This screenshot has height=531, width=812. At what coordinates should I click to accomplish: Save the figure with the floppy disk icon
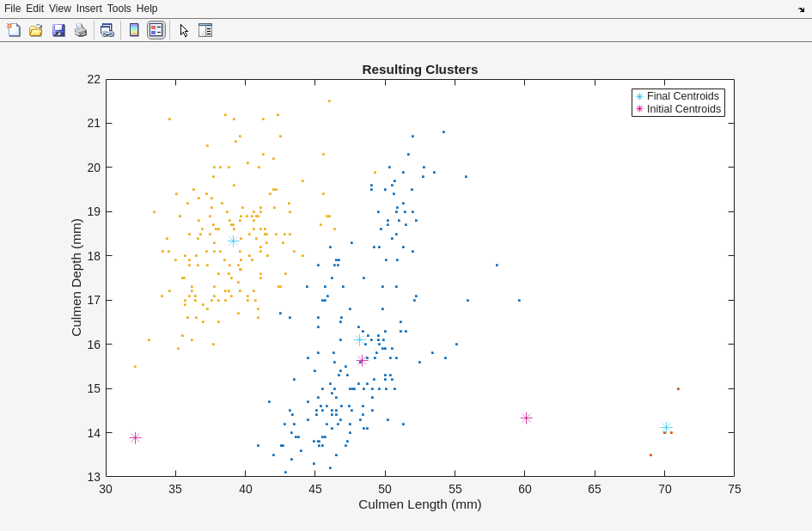point(58,30)
